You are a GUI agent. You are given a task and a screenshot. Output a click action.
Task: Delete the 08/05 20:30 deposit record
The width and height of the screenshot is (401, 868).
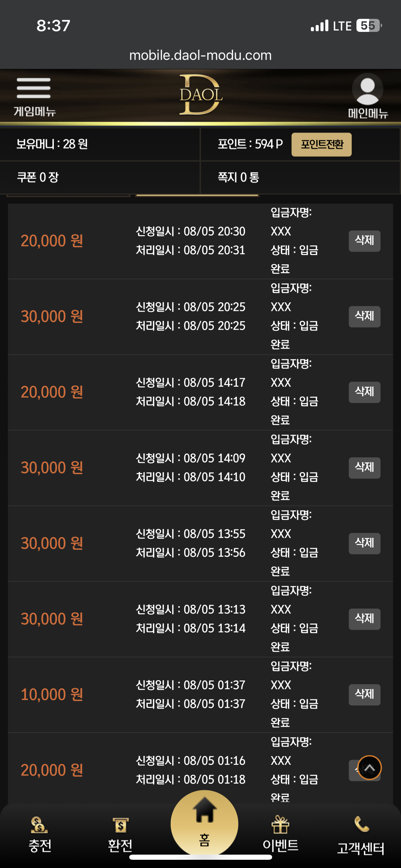(365, 241)
